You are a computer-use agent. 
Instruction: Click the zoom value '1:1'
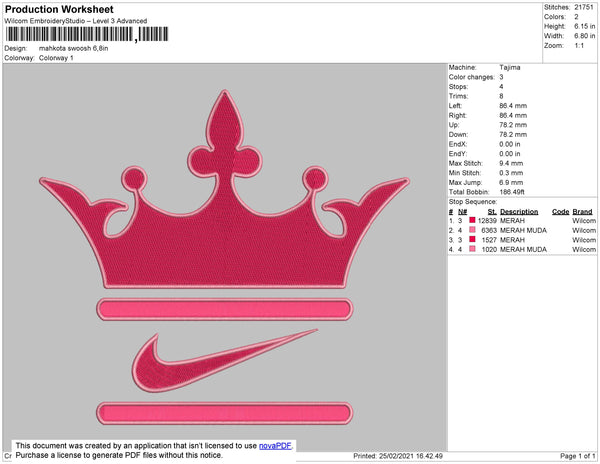(x=579, y=46)
